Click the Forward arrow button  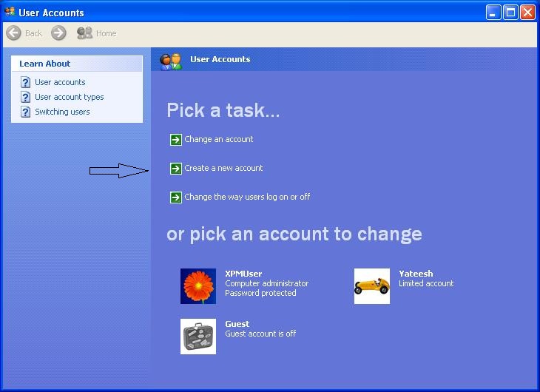[x=58, y=33]
